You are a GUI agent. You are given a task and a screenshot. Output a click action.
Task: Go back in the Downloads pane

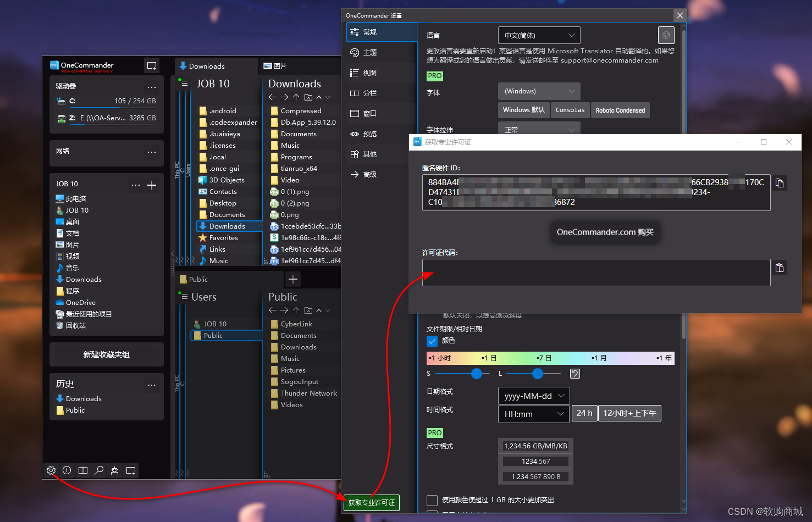click(273, 97)
